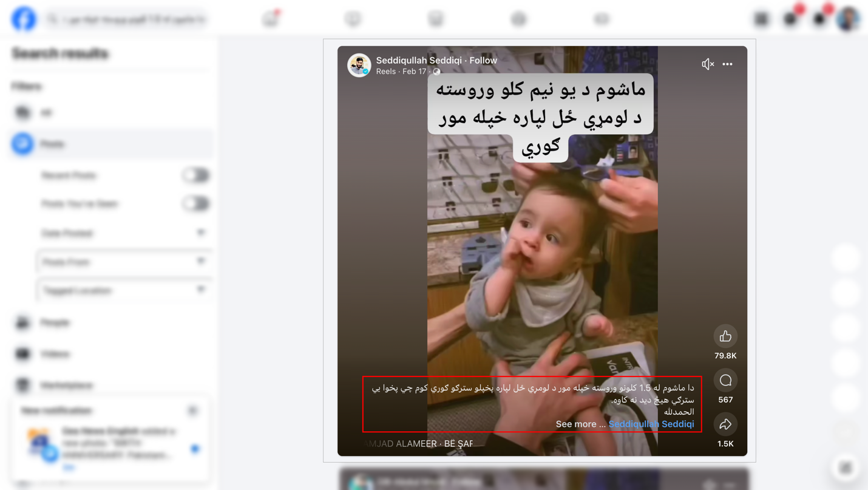Viewport: 868px width, 490px height.
Task: Open the Posts From dropdown
Action: tap(124, 262)
